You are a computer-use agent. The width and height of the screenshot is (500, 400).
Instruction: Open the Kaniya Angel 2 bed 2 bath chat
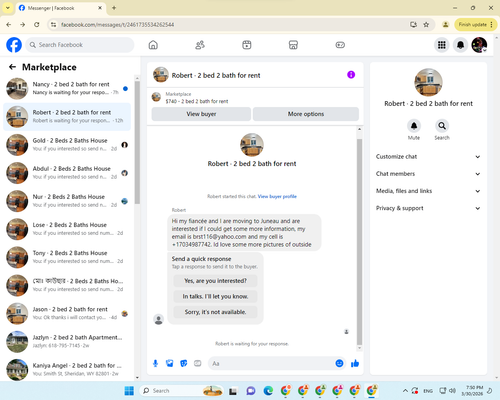67,370
